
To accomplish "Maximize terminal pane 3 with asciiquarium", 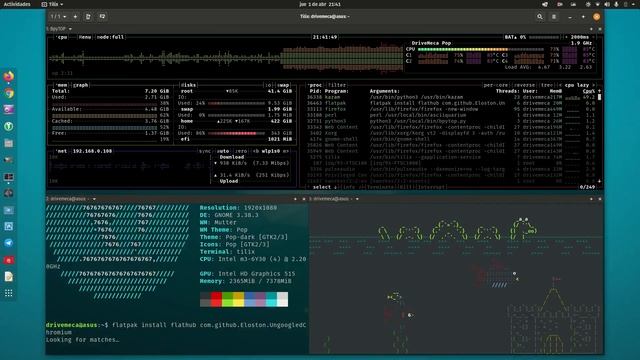I will [591, 199].
